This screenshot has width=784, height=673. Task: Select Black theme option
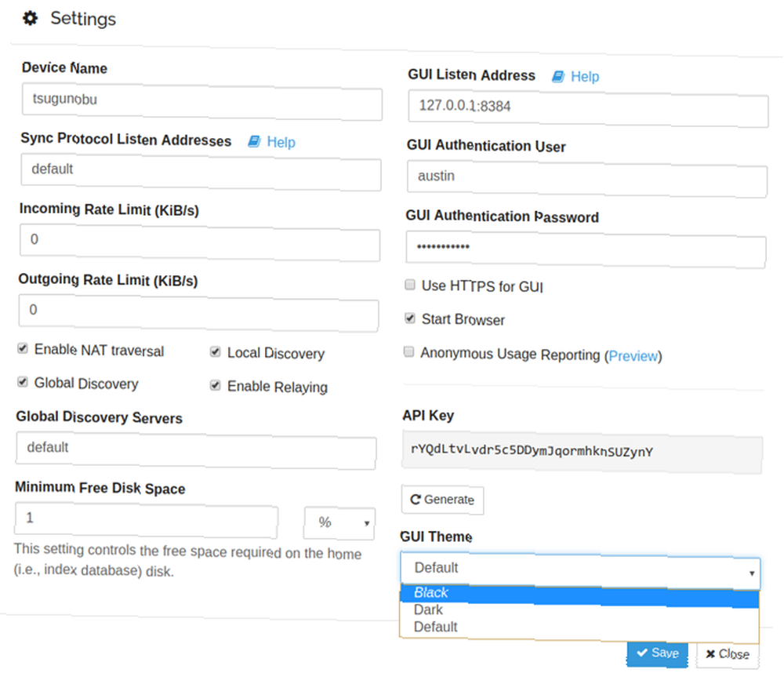579,595
